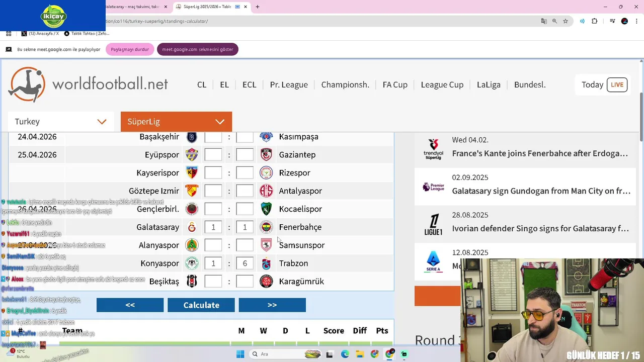
Task: Click the Konyaspor team crest
Action: click(x=192, y=263)
